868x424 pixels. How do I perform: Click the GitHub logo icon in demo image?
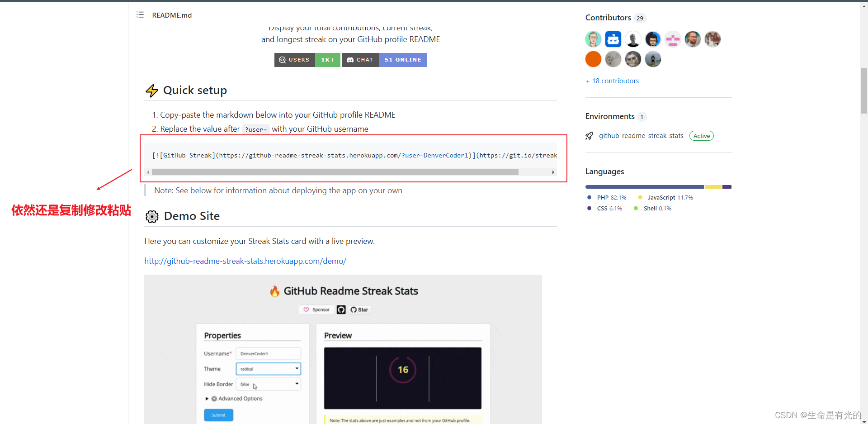[341, 310]
